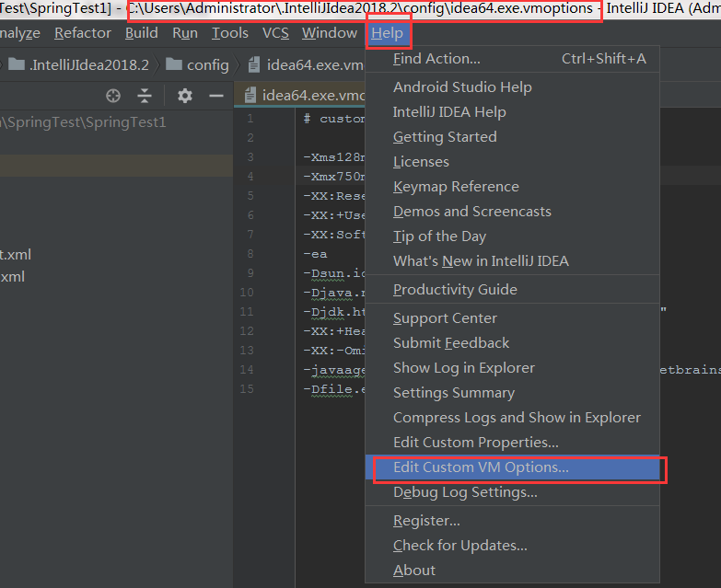Click the -javaage line in editor
The image size is (721, 588).
[x=334, y=370]
